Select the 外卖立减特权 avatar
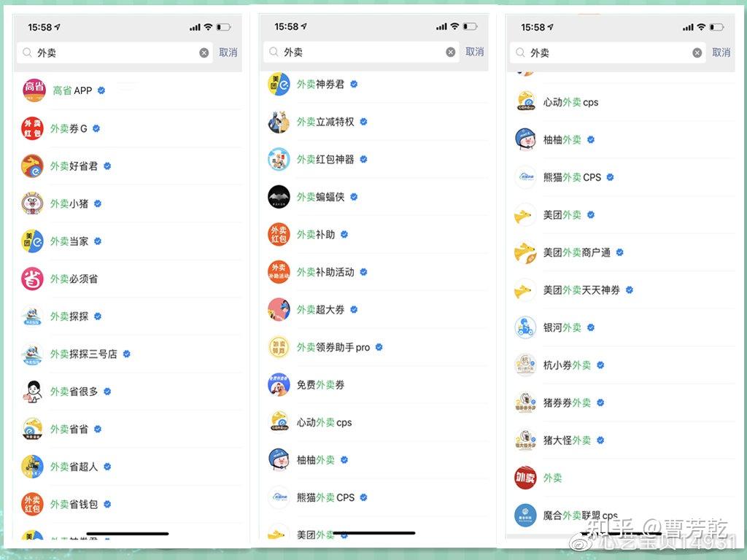Image resolution: width=747 pixels, height=560 pixels. [279, 122]
